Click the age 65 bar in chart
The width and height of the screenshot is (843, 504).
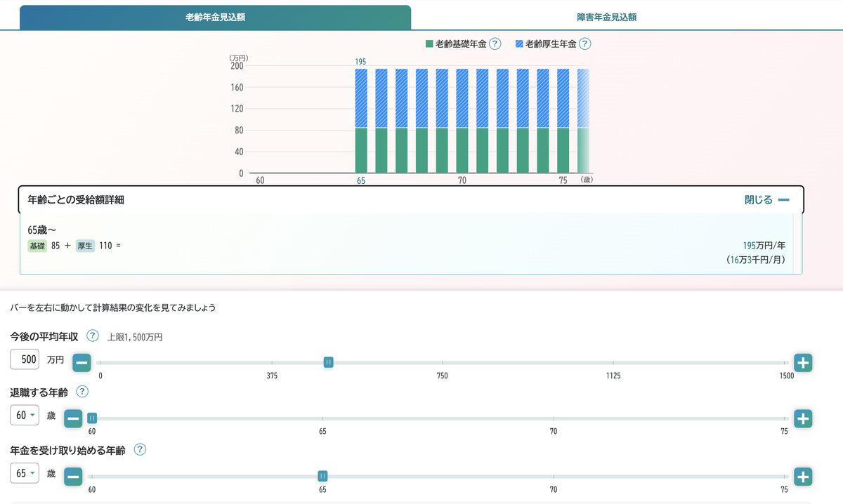(361, 121)
